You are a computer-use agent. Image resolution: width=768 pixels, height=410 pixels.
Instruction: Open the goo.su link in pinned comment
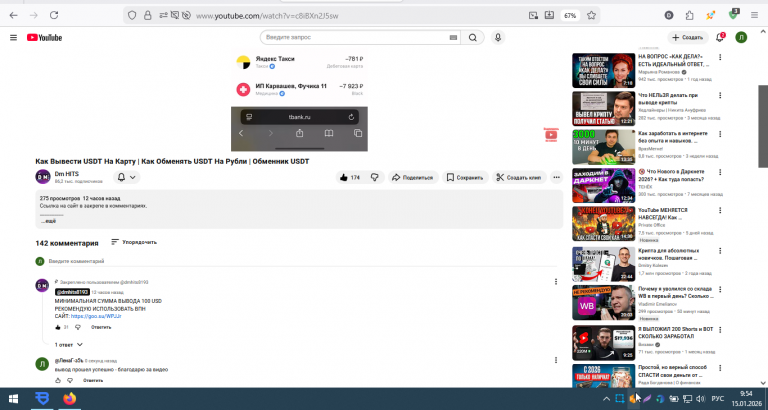click(96, 316)
